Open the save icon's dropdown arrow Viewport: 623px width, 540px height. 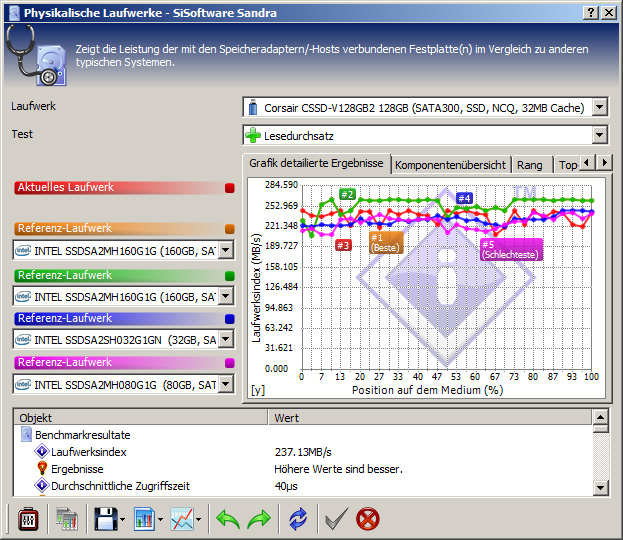coord(122,519)
